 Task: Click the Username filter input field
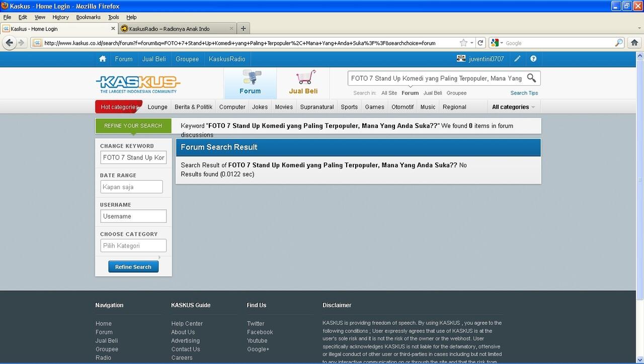(x=133, y=216)
